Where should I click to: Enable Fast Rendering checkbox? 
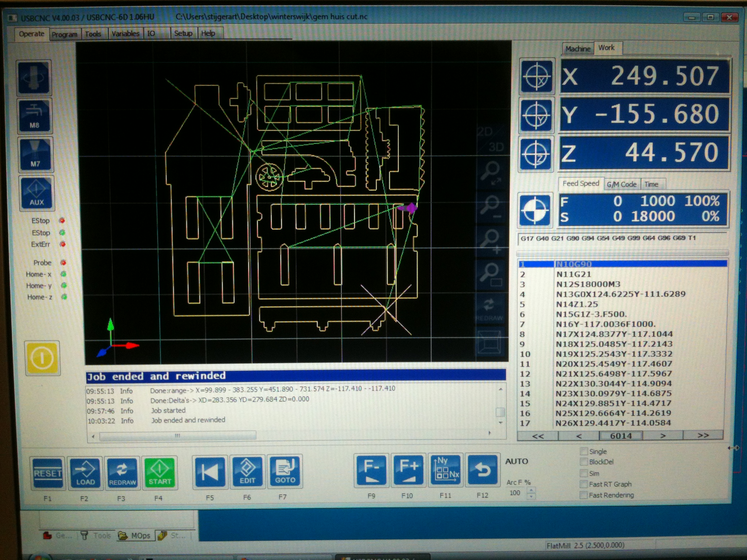tap(584, 495)
